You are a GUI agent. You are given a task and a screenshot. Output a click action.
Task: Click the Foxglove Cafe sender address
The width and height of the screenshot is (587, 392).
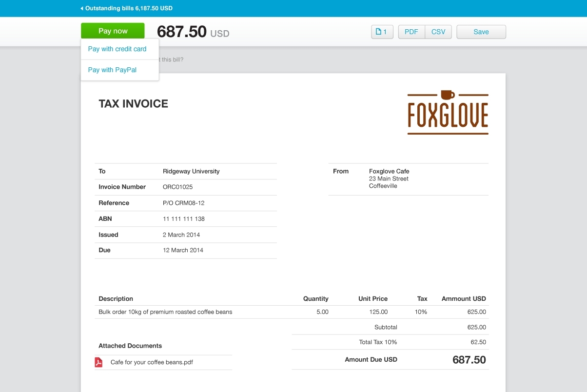[389, 178]
